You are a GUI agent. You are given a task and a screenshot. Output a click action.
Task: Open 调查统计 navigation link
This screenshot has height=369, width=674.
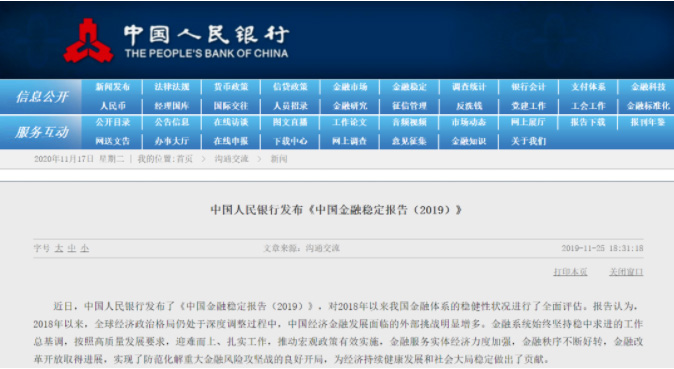469,87
